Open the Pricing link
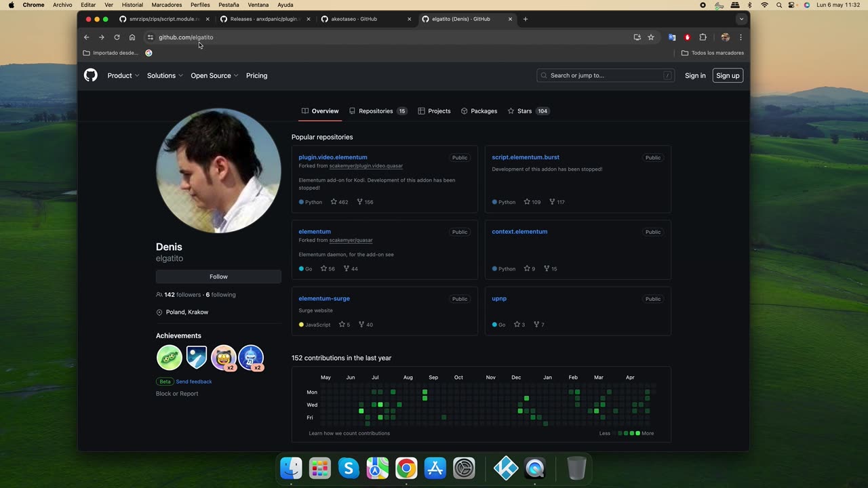 [256, 75]
